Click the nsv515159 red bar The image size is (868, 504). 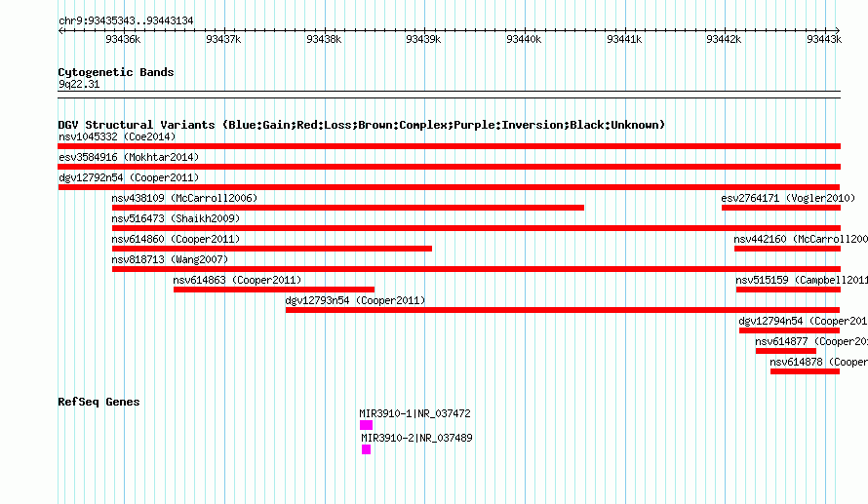point(788,290)
